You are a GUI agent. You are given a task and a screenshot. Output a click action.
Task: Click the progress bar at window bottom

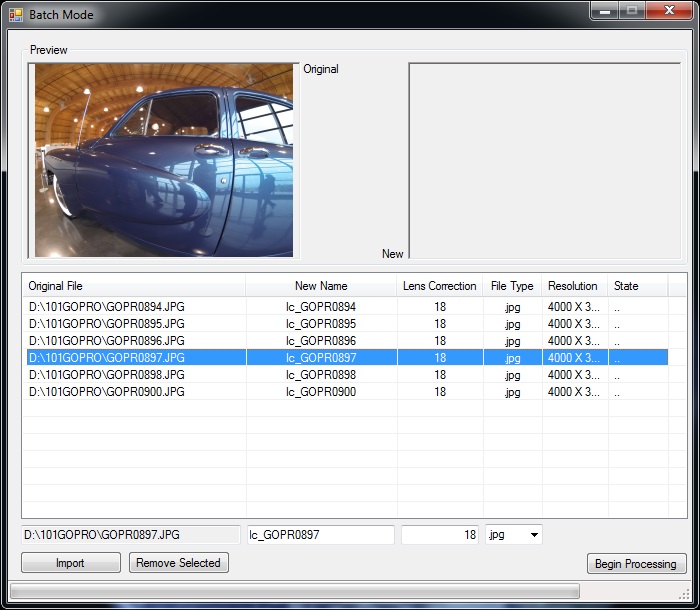pos(295,591)
